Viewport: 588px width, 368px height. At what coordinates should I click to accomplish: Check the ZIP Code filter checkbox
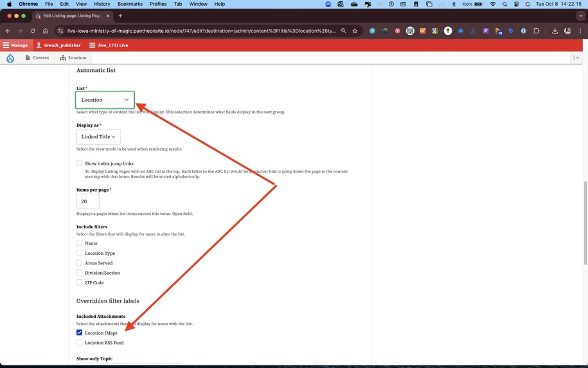coord(79,282)
